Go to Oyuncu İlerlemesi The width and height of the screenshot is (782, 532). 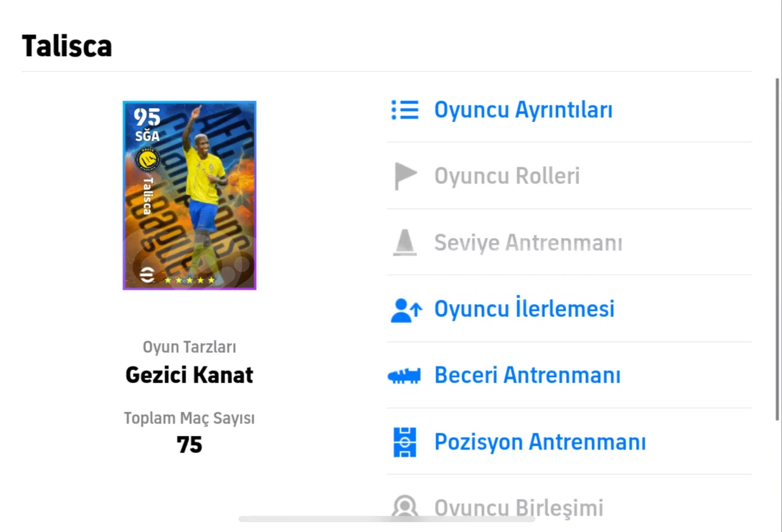click(x=524, y=309)
